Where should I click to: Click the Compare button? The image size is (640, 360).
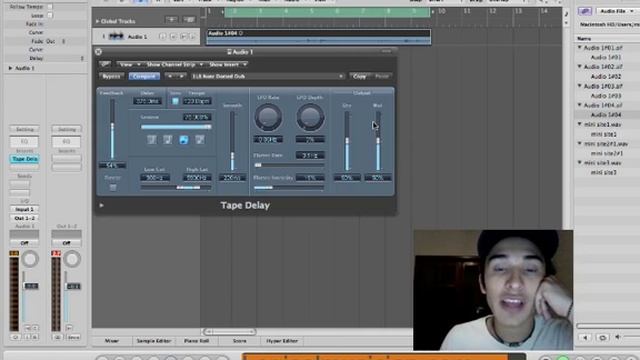[x=144, y=76]
